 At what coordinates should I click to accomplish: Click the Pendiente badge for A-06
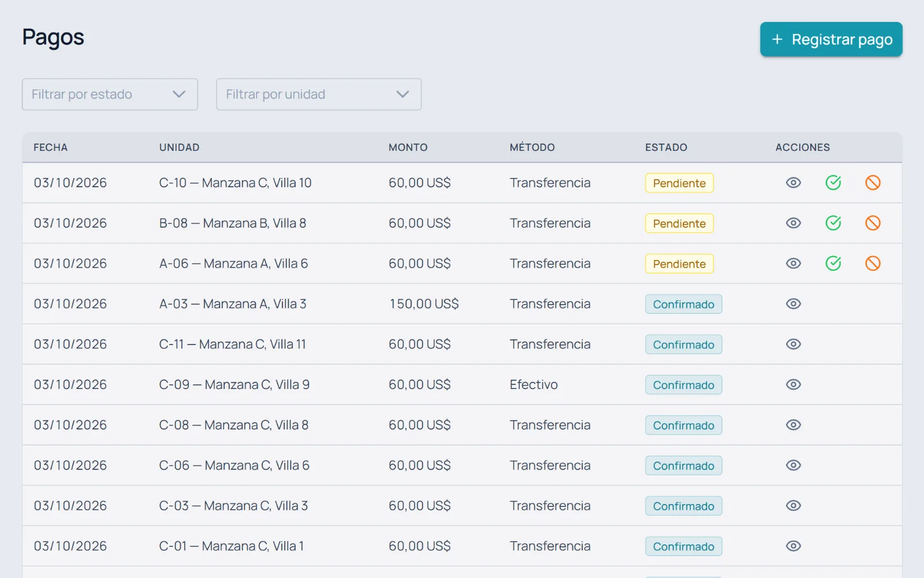pos(679,264)
